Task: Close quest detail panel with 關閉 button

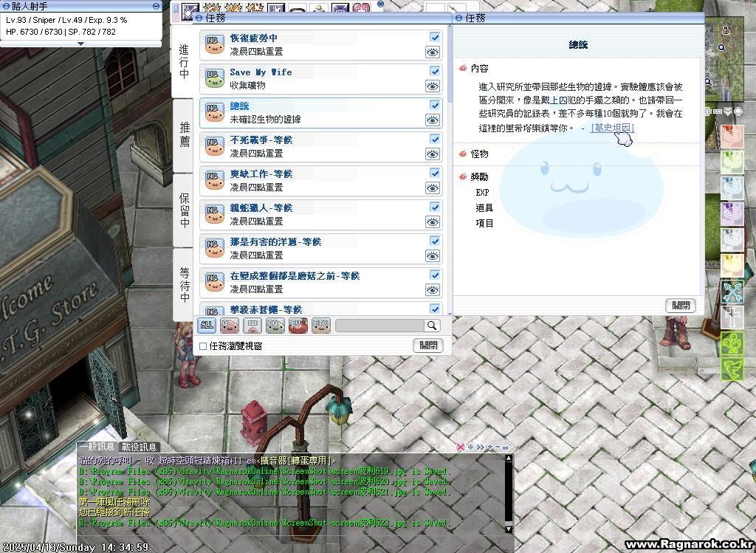Action: (x=681, y=305)
